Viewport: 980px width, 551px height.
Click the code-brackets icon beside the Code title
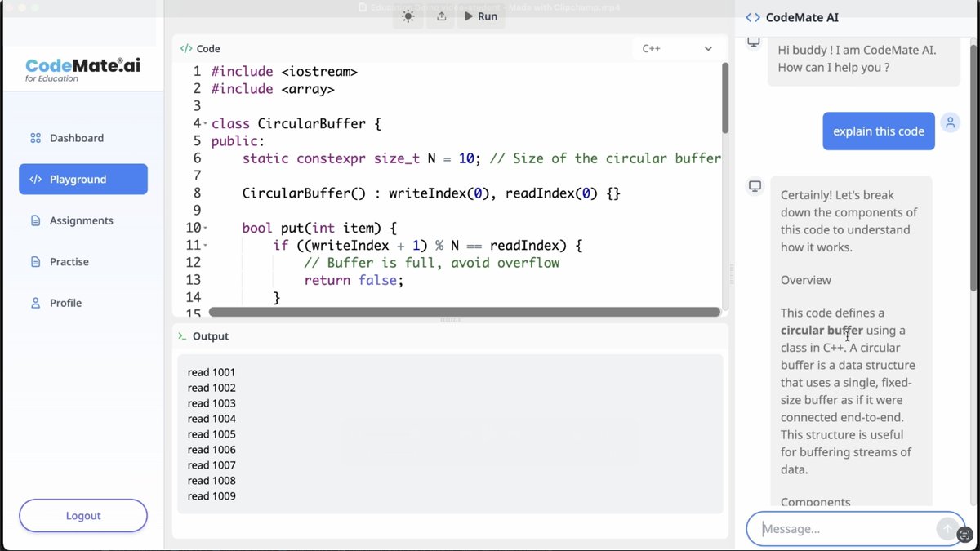coord(186,49)
